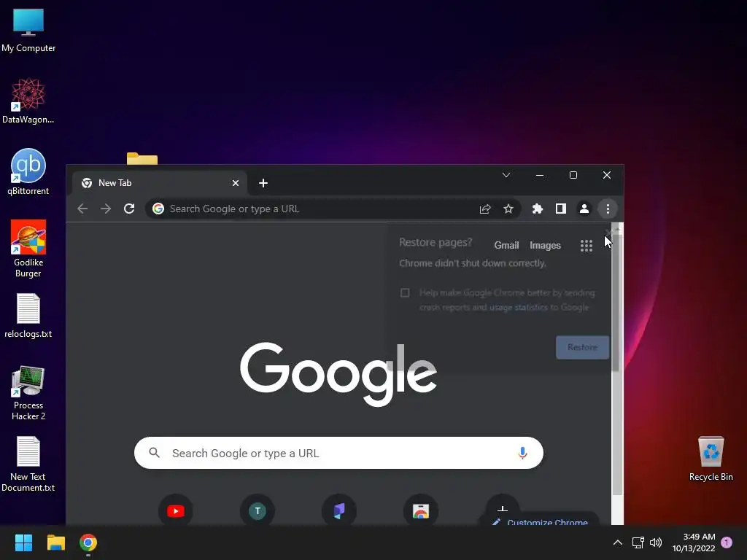Image resolution: width=747 pixels, height=560 pixels.
Task: Open the Windows Start menu
Action: 23,542
